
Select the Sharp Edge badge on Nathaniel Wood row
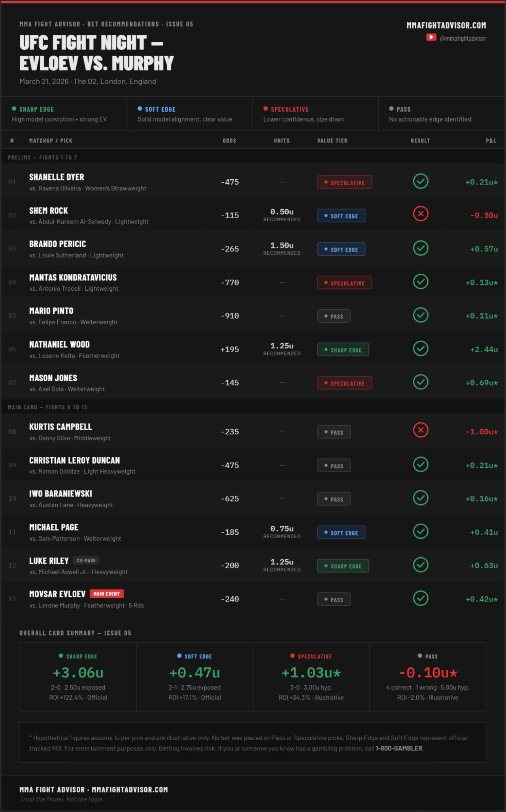pos(343,350)
